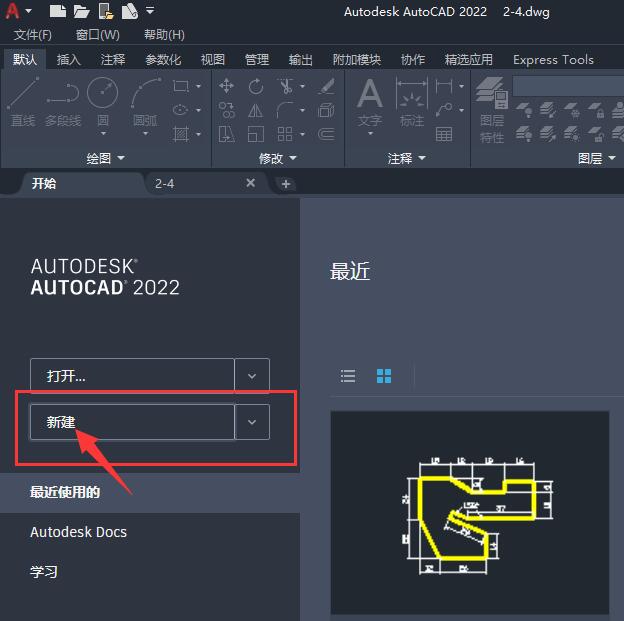This screenshot has height=621, width=624.
Task: Select the Linear dimension tool
Action: point(444,86)
